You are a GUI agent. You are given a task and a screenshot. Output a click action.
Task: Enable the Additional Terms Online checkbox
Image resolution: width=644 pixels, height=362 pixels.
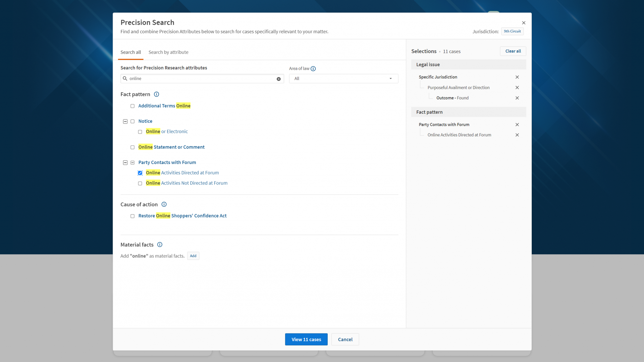pyautogui.click(x=132, y=106)
